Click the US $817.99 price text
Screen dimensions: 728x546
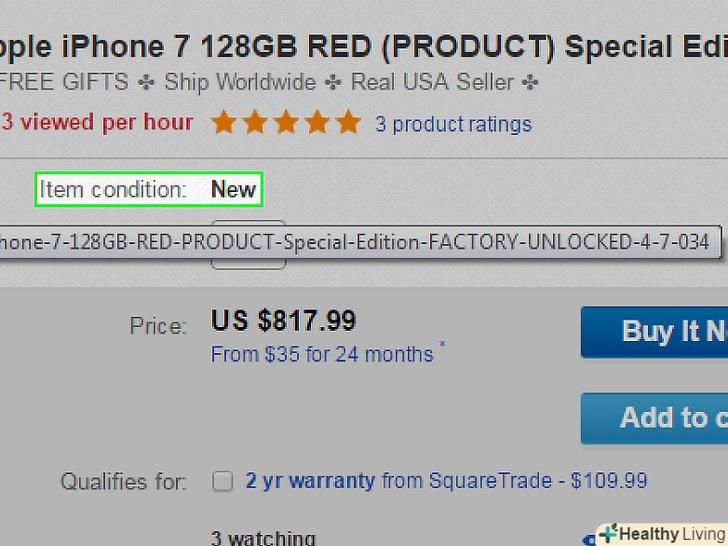(x=283, y=321)
